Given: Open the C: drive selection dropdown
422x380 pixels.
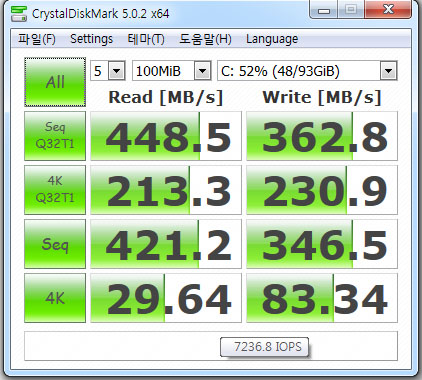Looking at the screenshot, I should 307,71.
